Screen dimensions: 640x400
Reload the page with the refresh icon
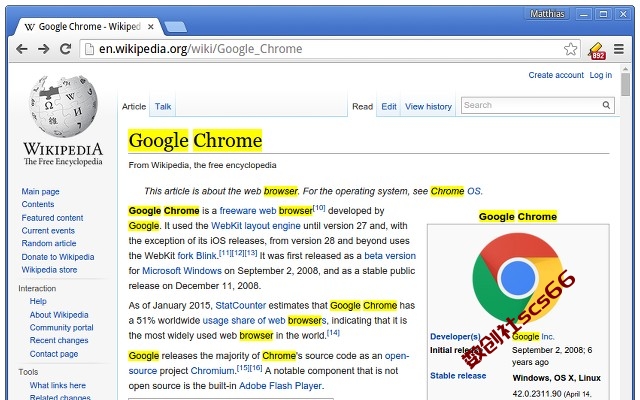[65, 49]
